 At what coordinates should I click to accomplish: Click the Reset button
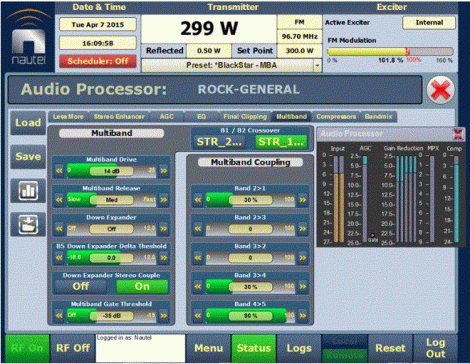click(x=390, y=348)
